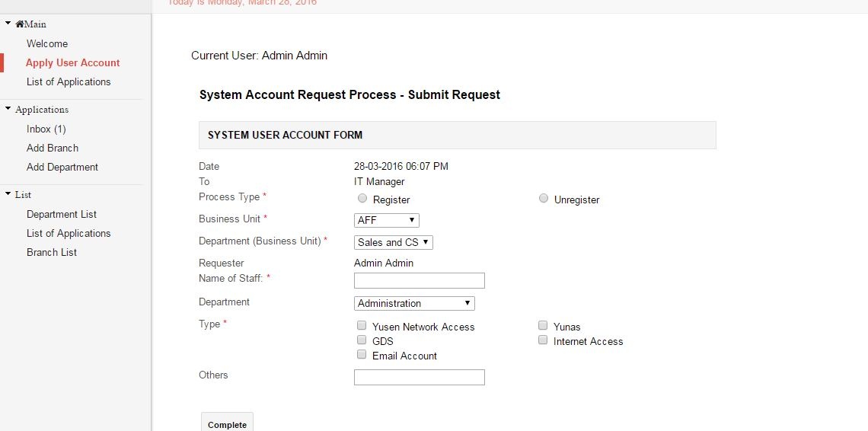Enable the Internet Access checkbox
The height and width of the screenshot is (431, 868).
(543, 340)
